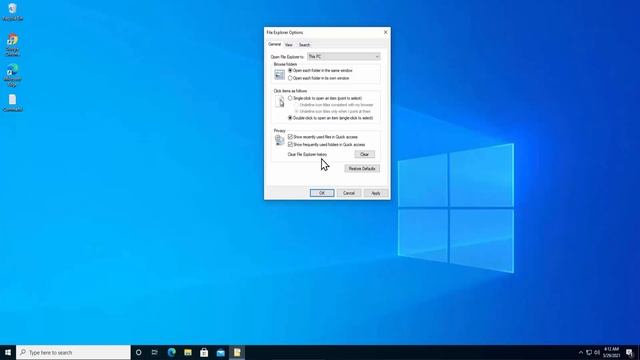Viewport: 640px width, 360px height.
Task: Open Microsoft Store from the taskbar
Action: tap(204, 352)
